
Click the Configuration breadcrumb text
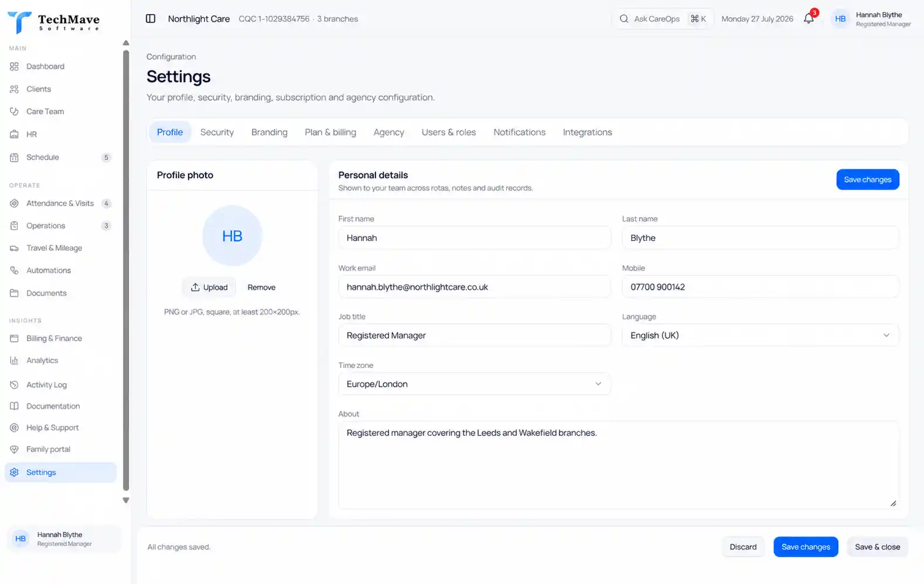(x=171, y=57)
